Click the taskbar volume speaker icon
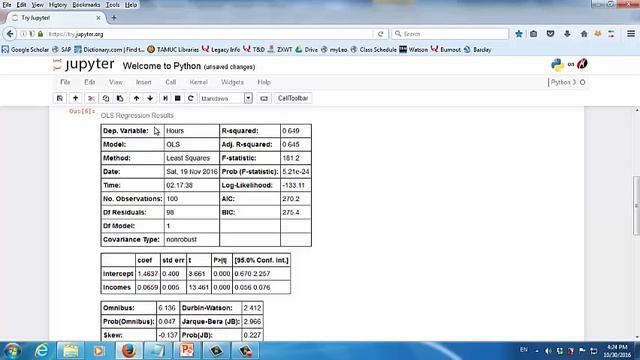The width and height of the screenshot is (640, 360). click(548, 351)
